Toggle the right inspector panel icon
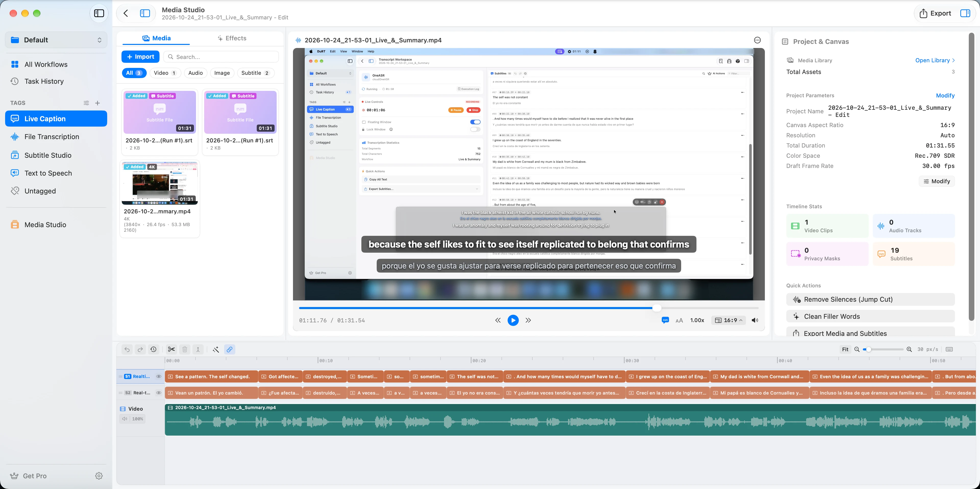980x489 pixels. (965, 13)
